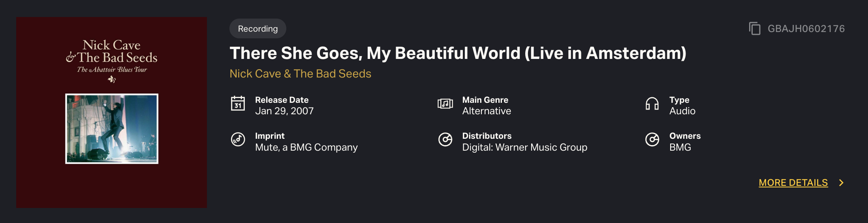This screenshot has width=868, height=223.
Task: Click the Distributors disc icon
Action: [x=445, y=140]
